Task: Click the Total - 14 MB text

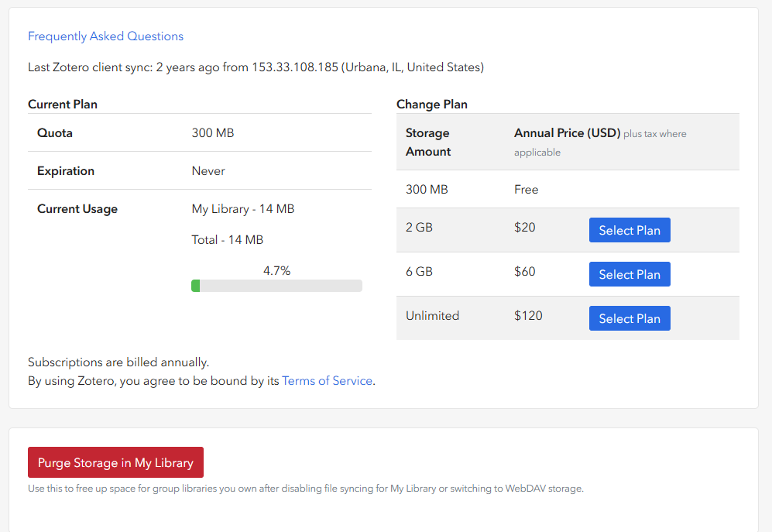Action: coord(228,240)
